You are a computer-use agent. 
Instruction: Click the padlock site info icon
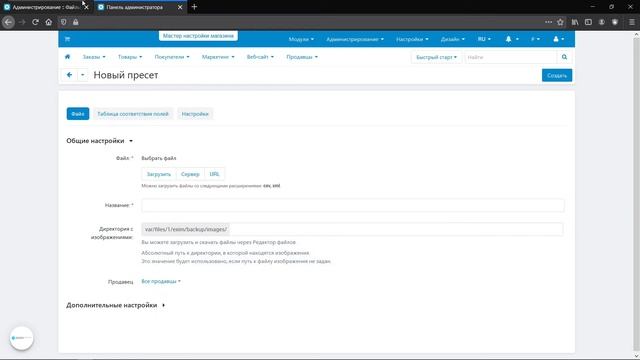(76, 22)
